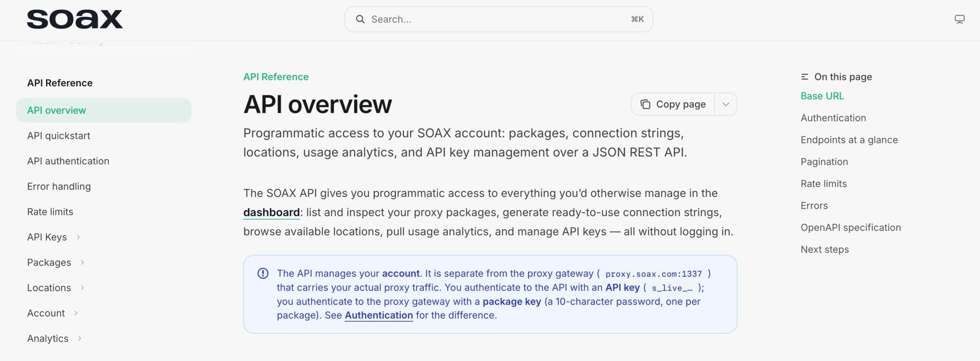
Task: Open Account in the sidebar
Action: 46,313
